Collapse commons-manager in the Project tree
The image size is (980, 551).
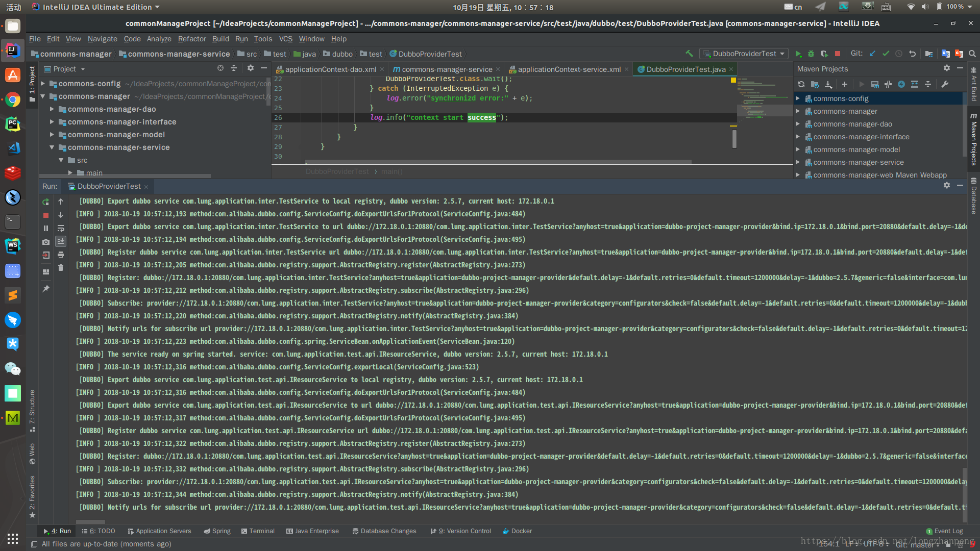click(x=43, y=96)
